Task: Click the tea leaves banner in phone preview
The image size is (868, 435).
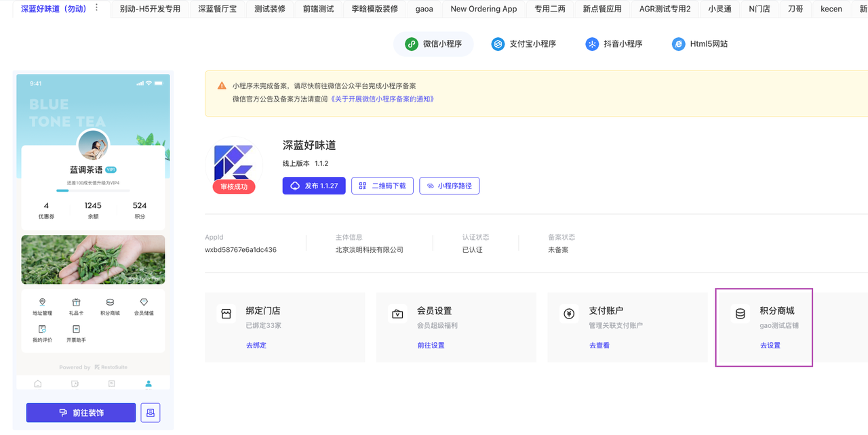Action: pyautogui.click(x=93, y=260)
